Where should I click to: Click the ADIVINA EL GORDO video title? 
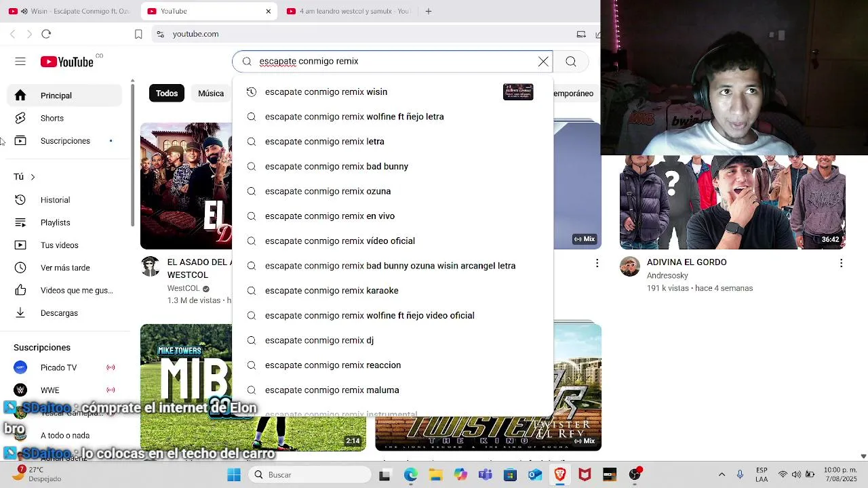(686, 262)
